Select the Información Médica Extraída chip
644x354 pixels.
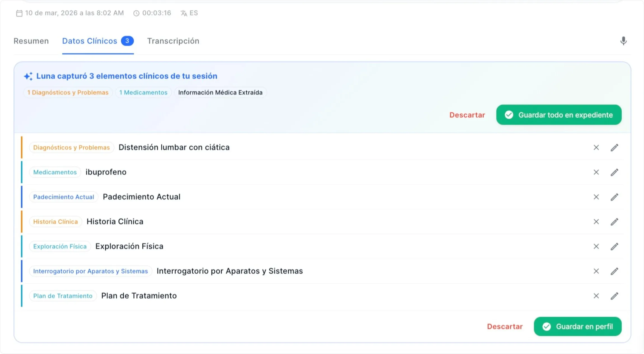tap(221, 92)
